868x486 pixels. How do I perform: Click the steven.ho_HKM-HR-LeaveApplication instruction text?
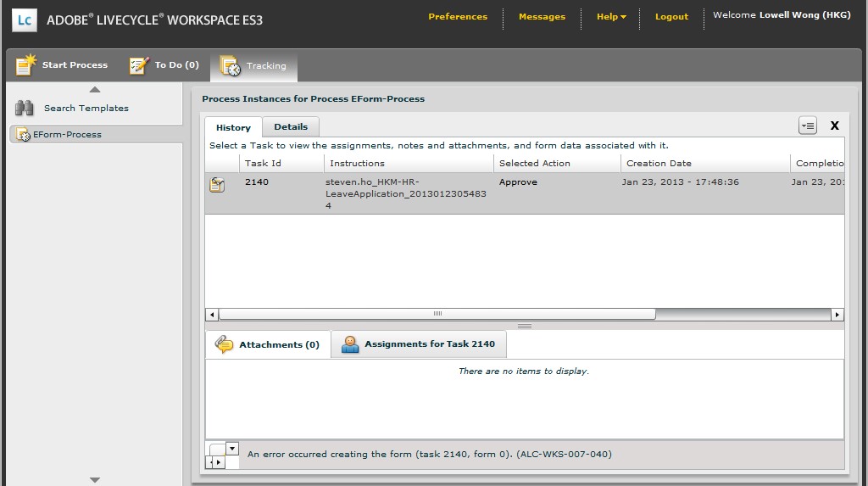tap(406, 193)
